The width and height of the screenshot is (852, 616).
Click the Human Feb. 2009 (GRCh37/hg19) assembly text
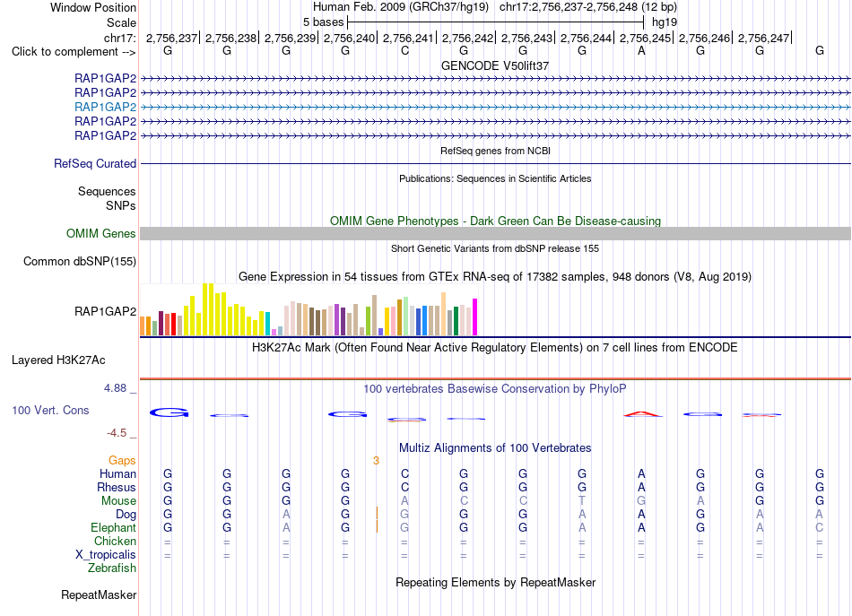[x=401, y=7]
